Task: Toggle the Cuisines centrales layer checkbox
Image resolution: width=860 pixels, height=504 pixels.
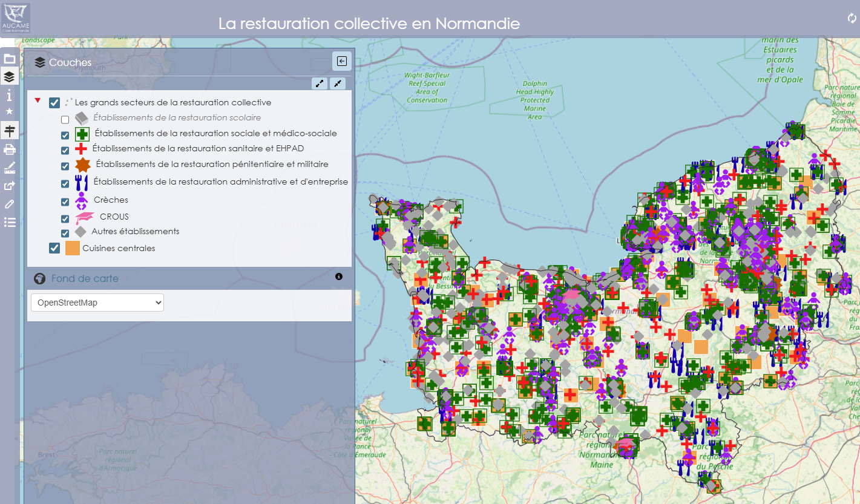Action: [x=54, y=248]
